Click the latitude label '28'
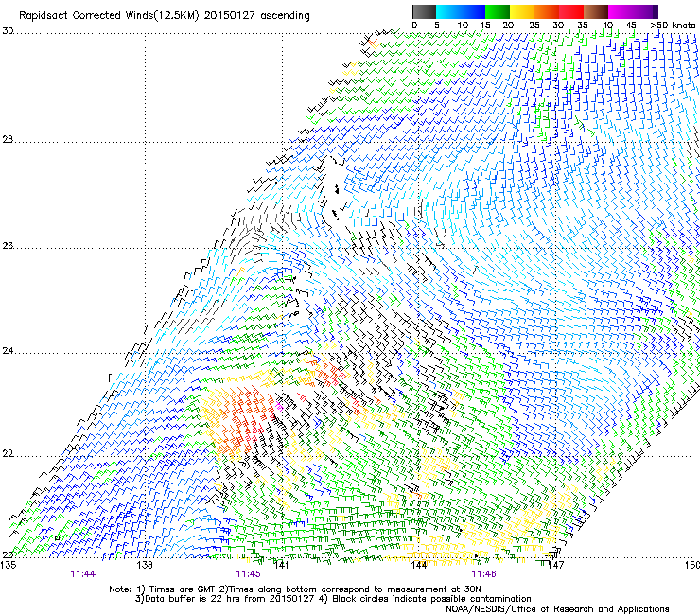Image resolution: width=700 pixels, height=615 pixels. click(x=8, y=140)
